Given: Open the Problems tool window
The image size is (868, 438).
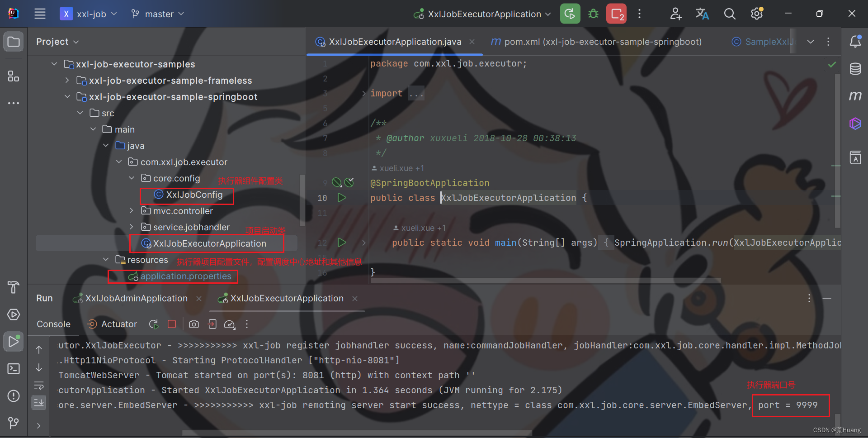Looking at the screenshot, I should click(13, 396).
